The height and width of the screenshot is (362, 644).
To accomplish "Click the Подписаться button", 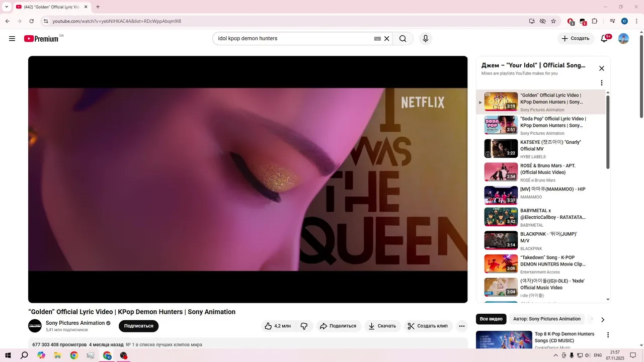I will coord(138,326).
